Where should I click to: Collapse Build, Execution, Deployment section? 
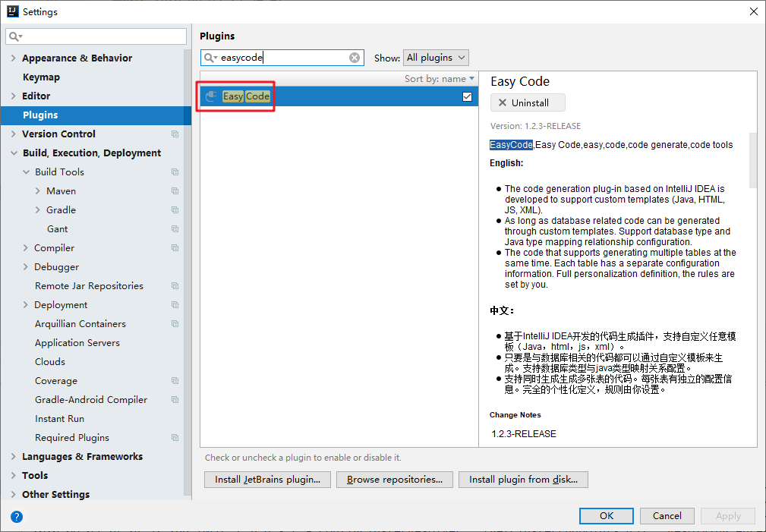(14, 153)
